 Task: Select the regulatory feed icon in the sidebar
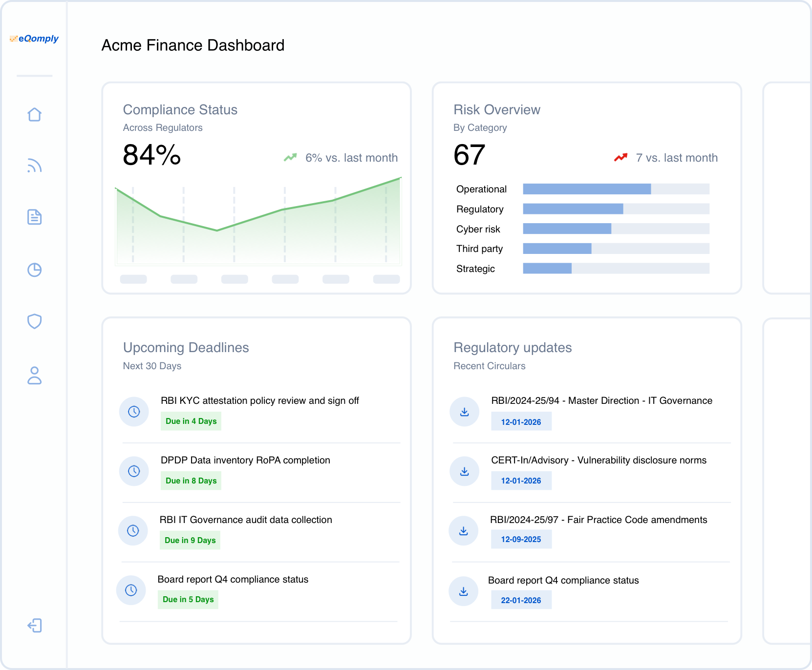click(34, 166)
